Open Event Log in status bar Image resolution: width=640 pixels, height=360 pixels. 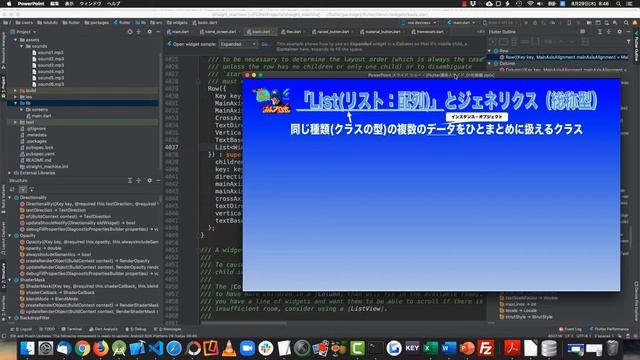click(570, 329)
